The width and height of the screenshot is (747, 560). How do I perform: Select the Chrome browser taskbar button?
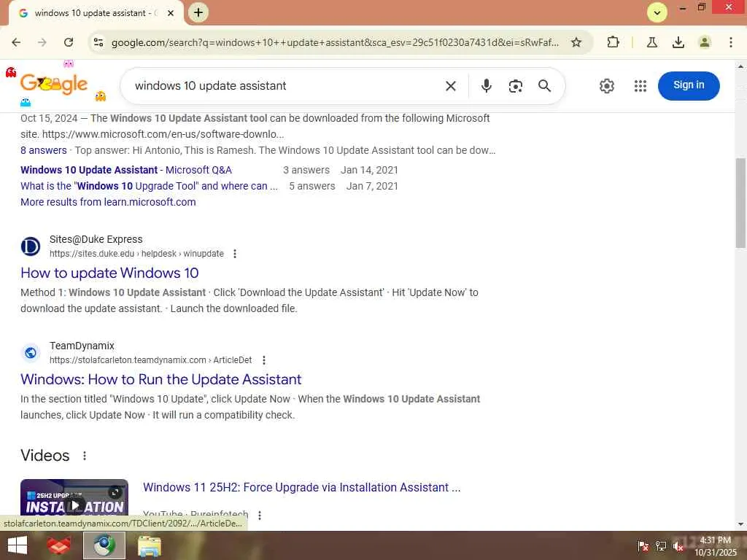[104, 545]
